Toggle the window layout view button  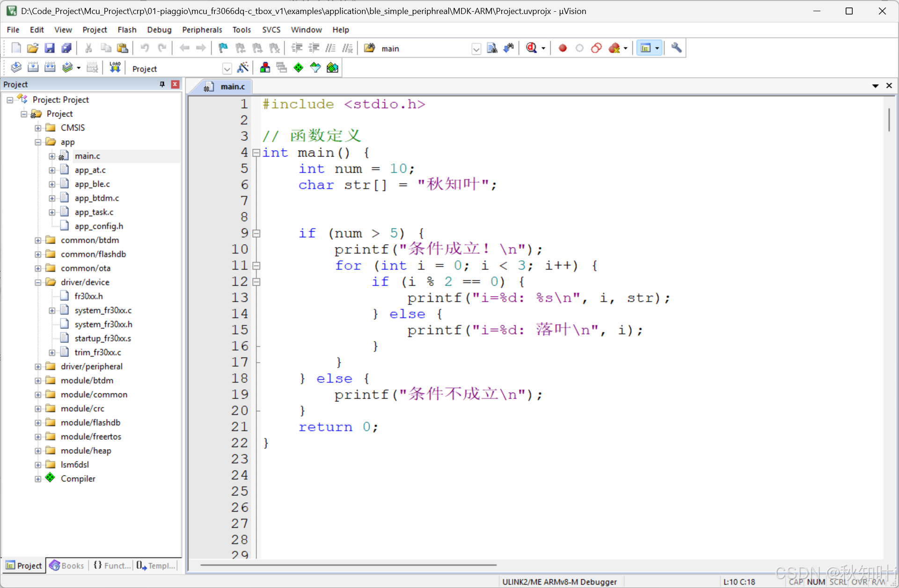coord(645,48)
